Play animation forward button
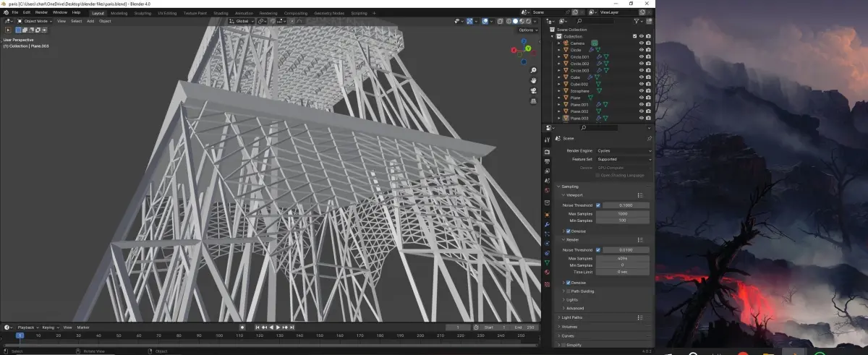868x355 pixels. (278, 328)
